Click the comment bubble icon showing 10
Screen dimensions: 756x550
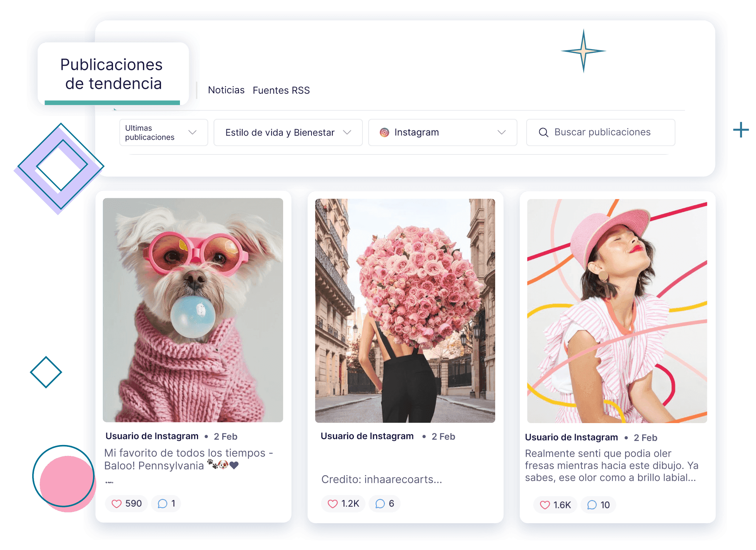tap(592, 505)
